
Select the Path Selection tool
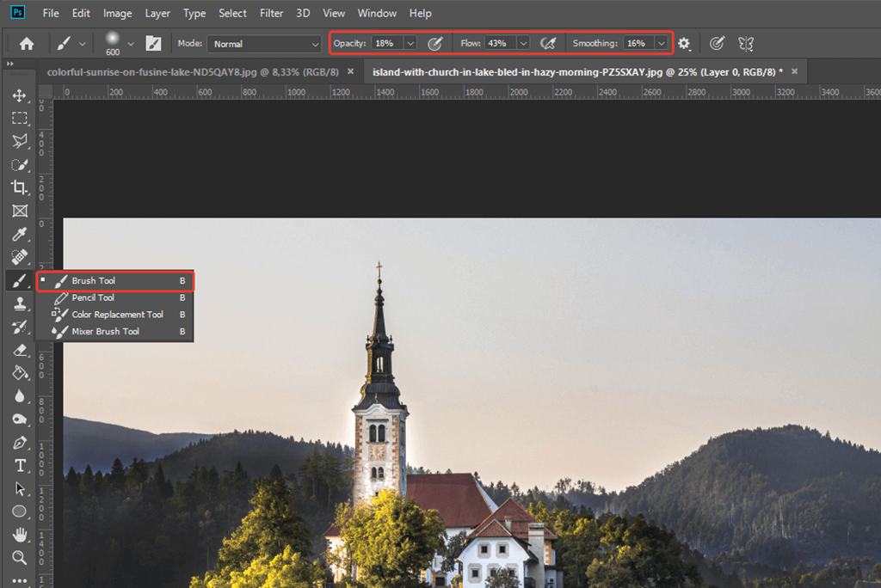(20, 488)
